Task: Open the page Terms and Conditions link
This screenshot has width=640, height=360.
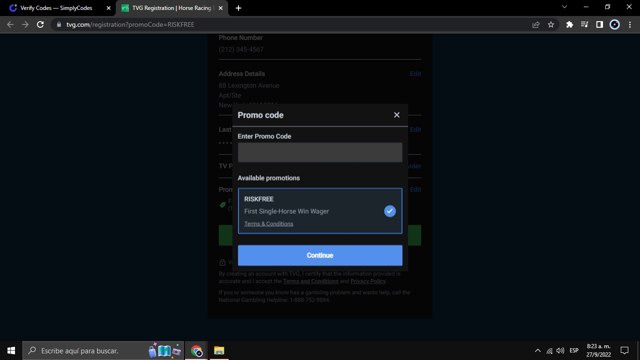Action: [x=311, y=281]
